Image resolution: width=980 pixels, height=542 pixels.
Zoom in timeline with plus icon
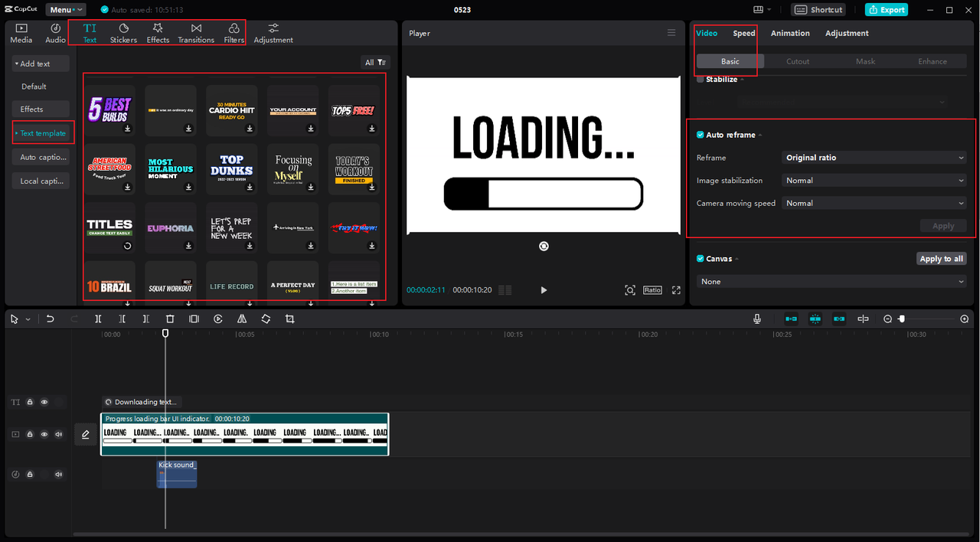coord(965,318)
